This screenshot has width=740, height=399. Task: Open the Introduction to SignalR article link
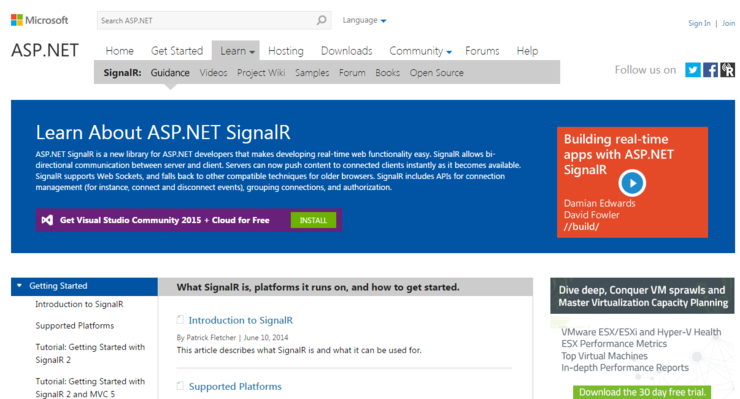pos(241,320)
